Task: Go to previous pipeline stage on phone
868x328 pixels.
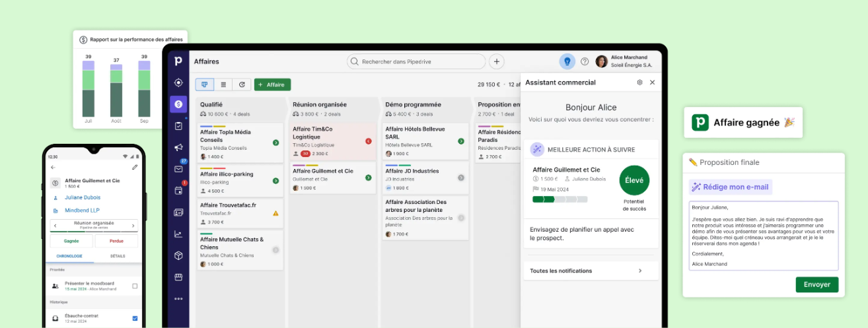Action: point(55,226)
